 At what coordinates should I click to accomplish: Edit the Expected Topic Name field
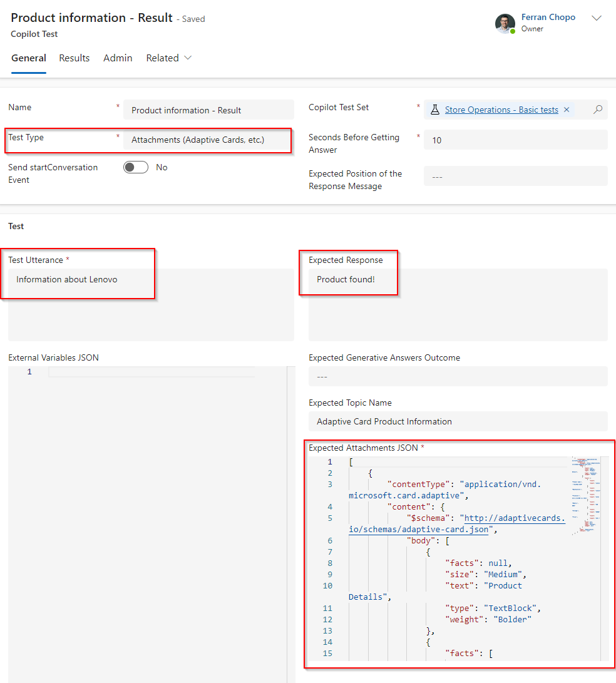tap(458, 422)
